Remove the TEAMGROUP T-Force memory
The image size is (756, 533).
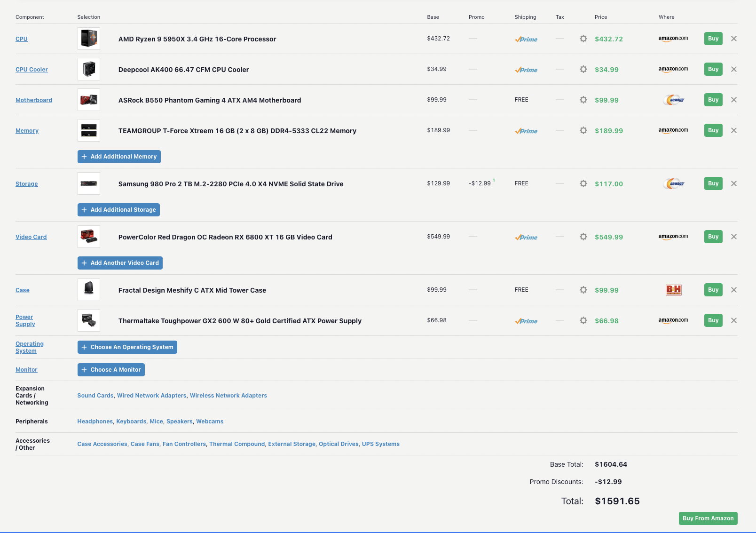tap(734, 130)
